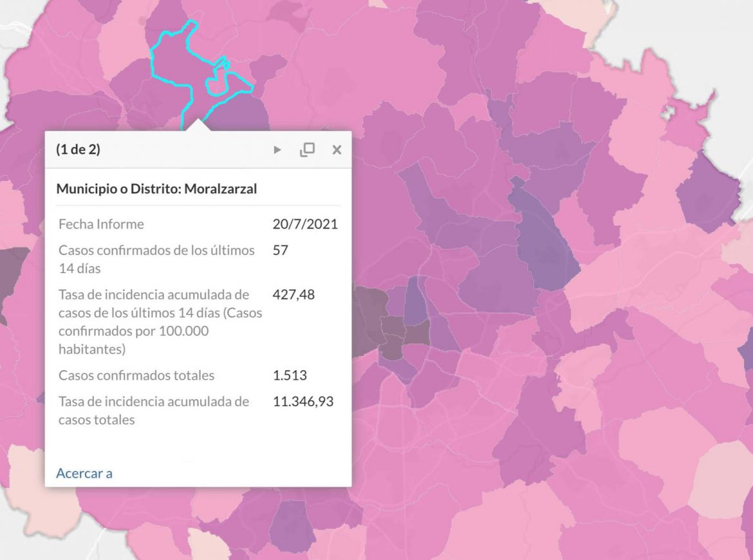Select the pale pink municipality in southwest corner

point(29,480)
